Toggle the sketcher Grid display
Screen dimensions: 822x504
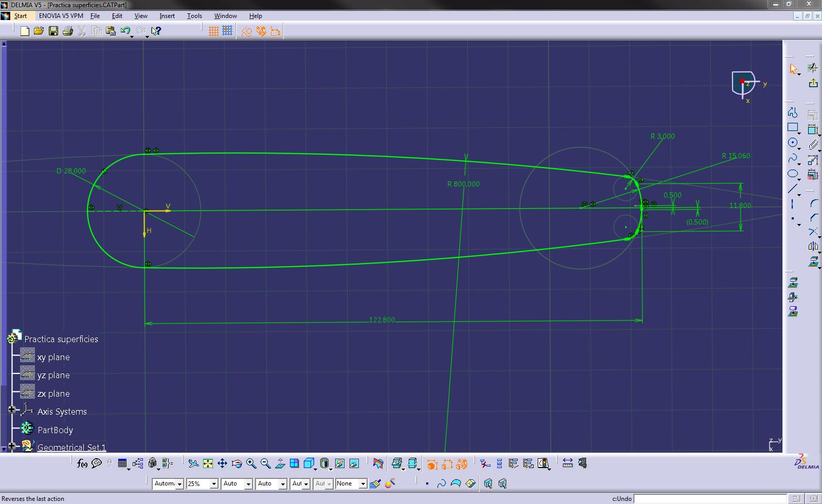214,31
